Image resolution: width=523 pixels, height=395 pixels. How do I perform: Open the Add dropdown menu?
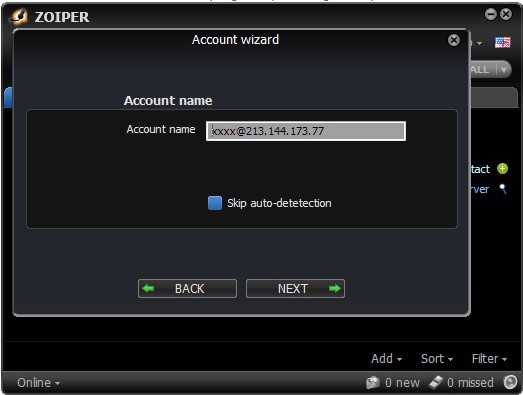point(386,359)
